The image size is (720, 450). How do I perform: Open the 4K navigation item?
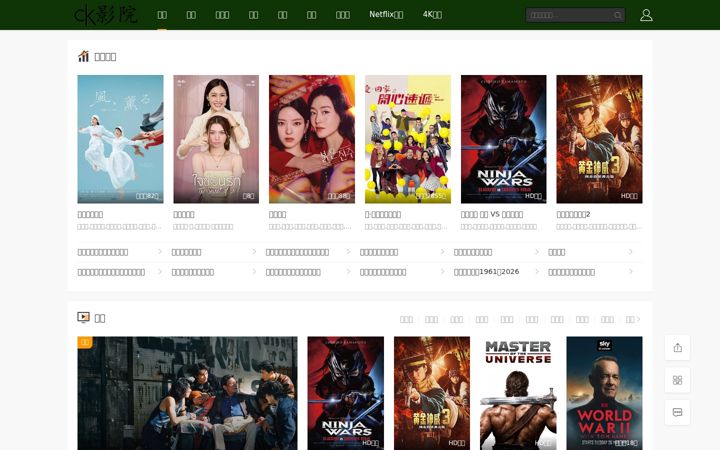pyautogui.click(x=432, y=14)
